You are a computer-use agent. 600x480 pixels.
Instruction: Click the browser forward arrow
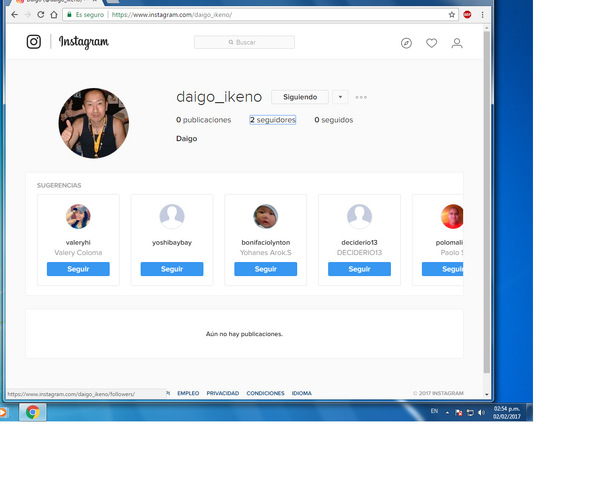tap(28, 15)
